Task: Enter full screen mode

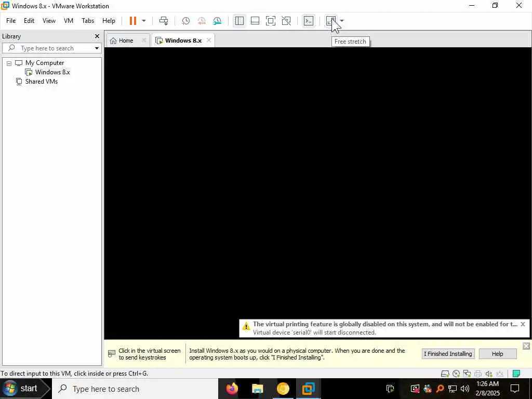Action: 270,21
